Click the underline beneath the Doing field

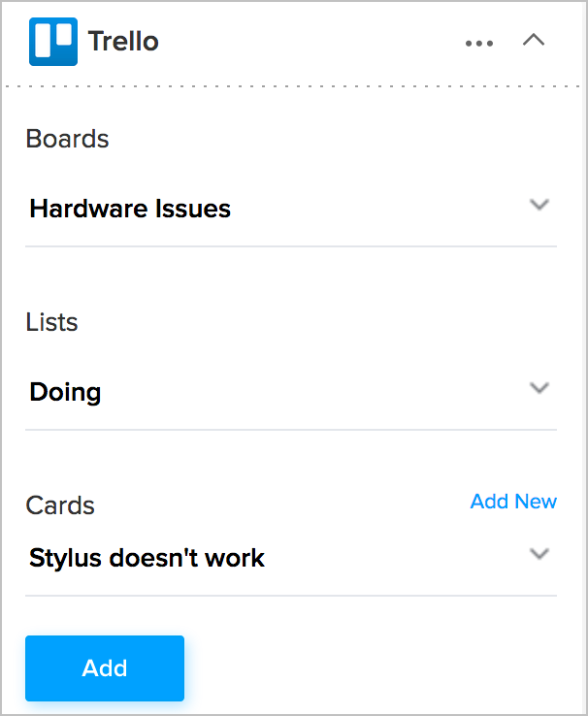click(x=291, y=430)
